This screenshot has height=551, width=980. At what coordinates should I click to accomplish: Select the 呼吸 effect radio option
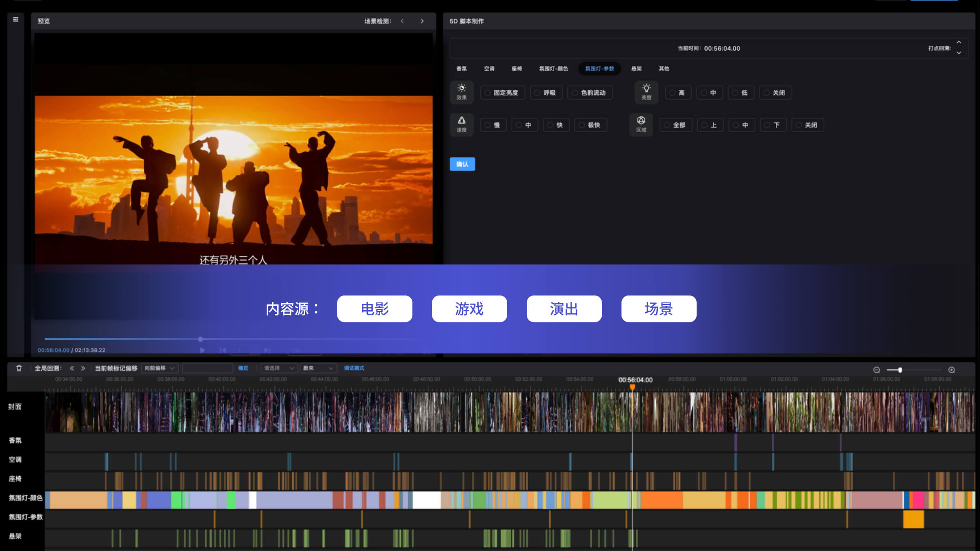click(546, 93)
